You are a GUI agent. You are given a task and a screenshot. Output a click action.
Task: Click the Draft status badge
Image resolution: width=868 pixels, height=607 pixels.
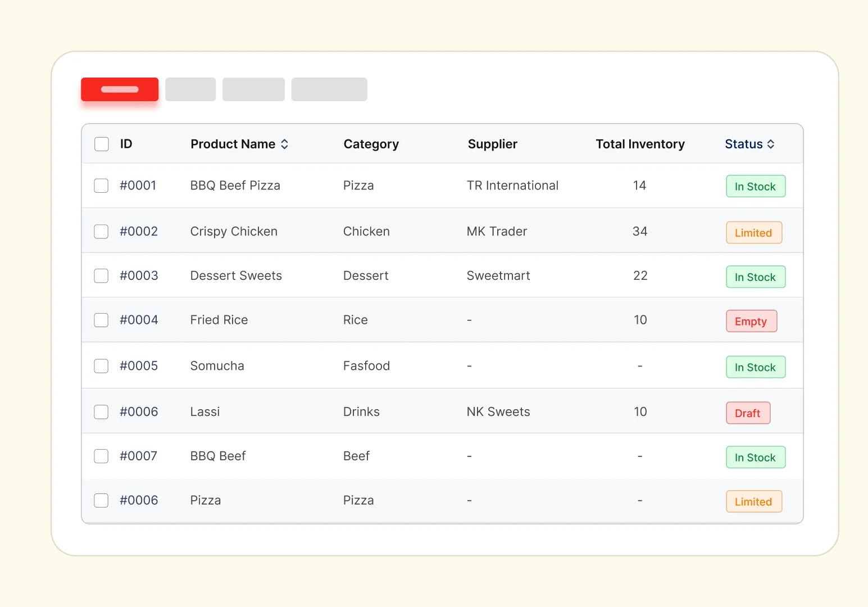click(x=748, y=413)
